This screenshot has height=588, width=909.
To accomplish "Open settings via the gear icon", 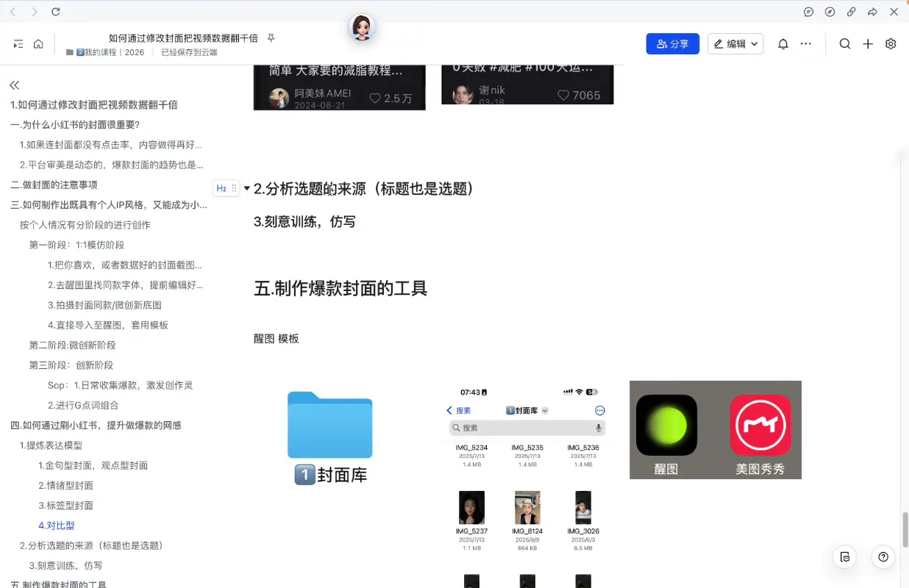I will 891,44.
